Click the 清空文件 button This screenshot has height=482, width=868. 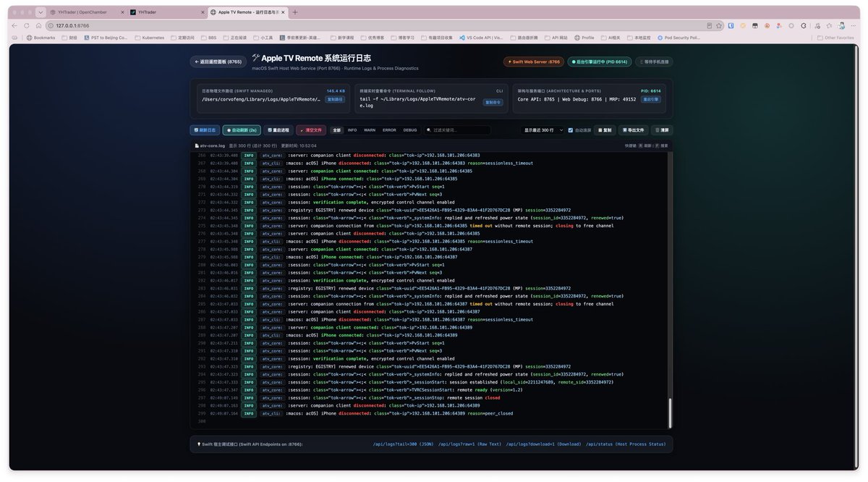pos(311,130)
